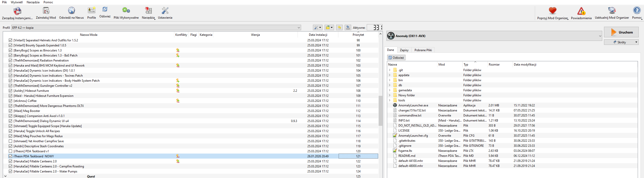
Task: Switch to the Pobrane Pliki tab
Action: tap(423, 50)
